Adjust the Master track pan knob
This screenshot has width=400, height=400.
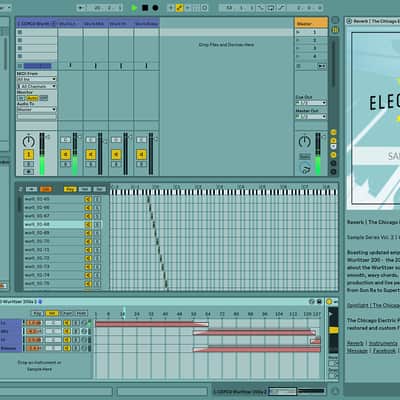pyautogui.click(x=304, y=142)
